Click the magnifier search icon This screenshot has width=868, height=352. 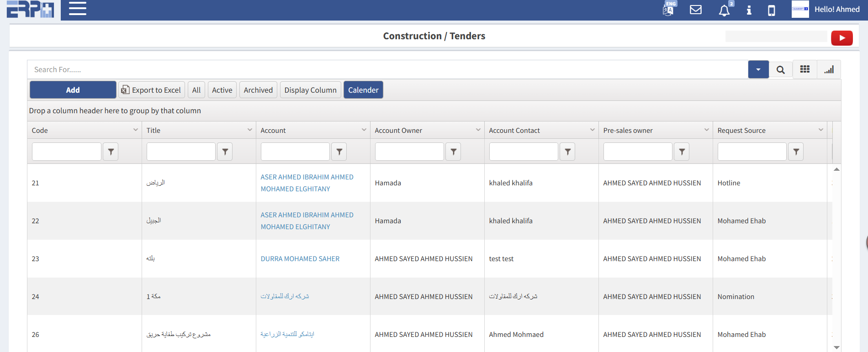pyautogui.click(x=780, y=70)
